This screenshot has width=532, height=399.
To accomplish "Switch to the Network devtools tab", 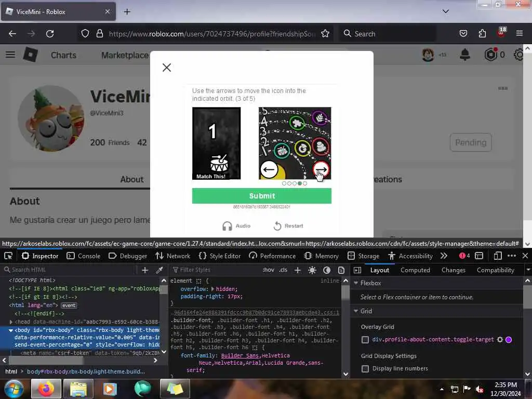I will coord(172,256).
